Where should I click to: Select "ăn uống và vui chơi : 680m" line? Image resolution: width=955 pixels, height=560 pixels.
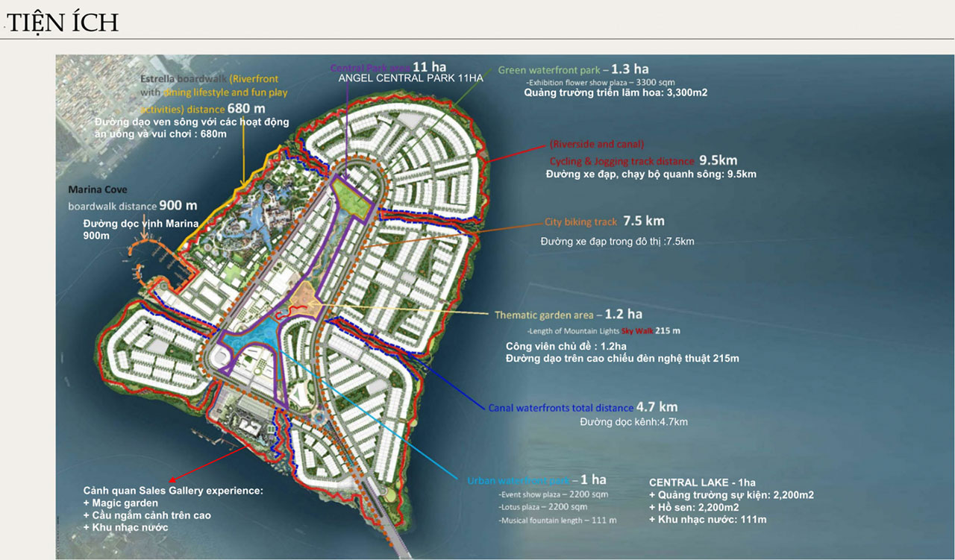click(x=160, y=133)
